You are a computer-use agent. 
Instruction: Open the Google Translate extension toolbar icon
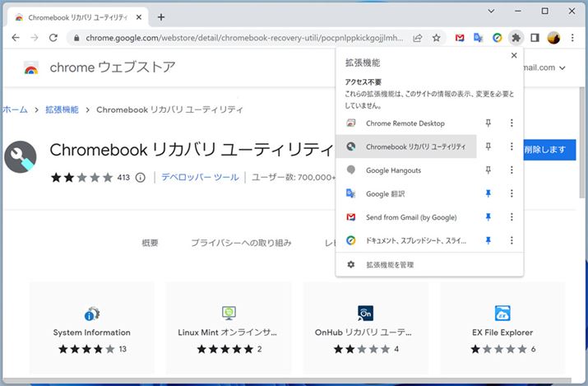478,38
